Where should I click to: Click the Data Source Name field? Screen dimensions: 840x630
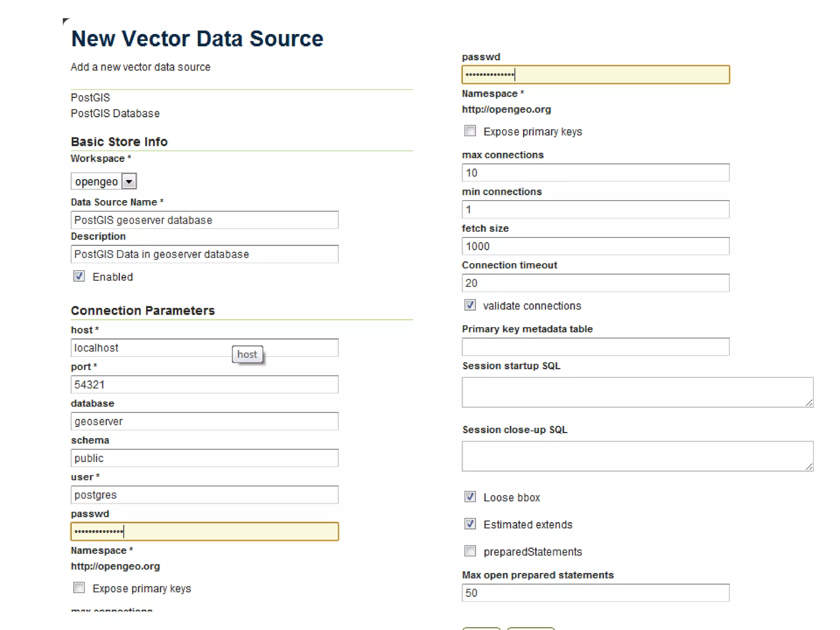(x=204, y=220)
